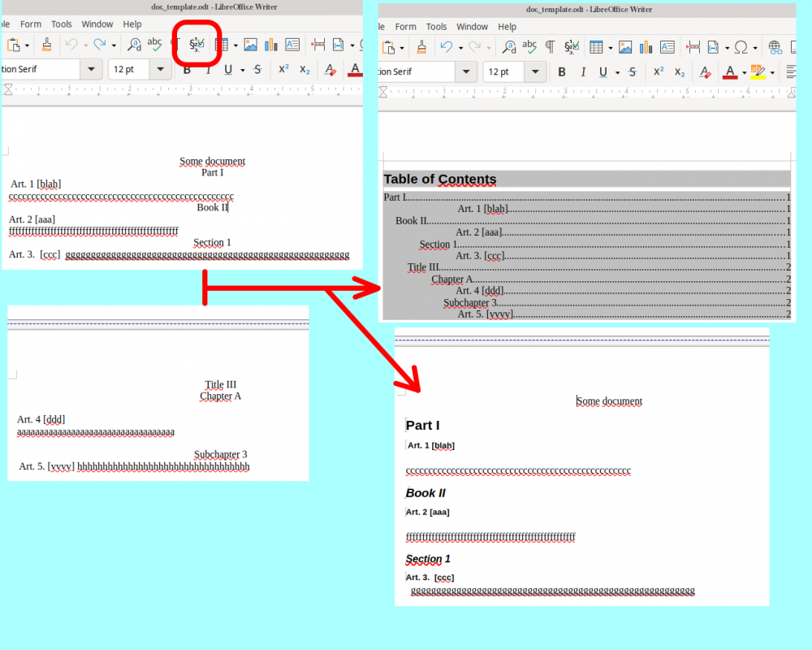Toggle Strikethrough in left window
This screenshot has height=650, width=812.
pyautogui.click(x=257, y=69)
